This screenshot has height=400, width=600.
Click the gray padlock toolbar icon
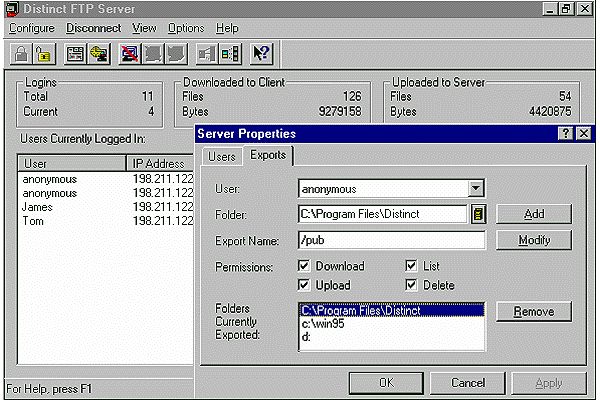pyautogui.click(x=21, y=53)
